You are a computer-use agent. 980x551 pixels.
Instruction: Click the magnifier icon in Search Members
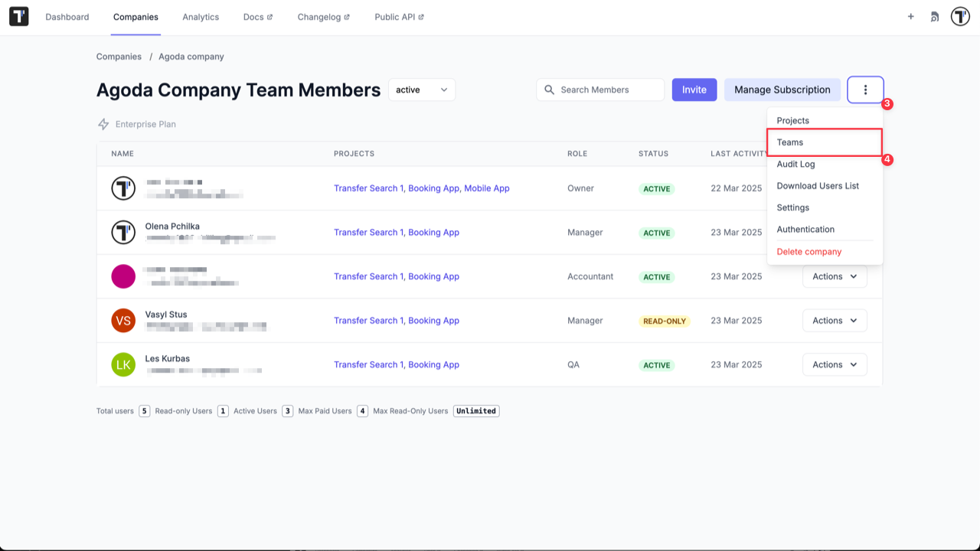click(x=549, y=90)
